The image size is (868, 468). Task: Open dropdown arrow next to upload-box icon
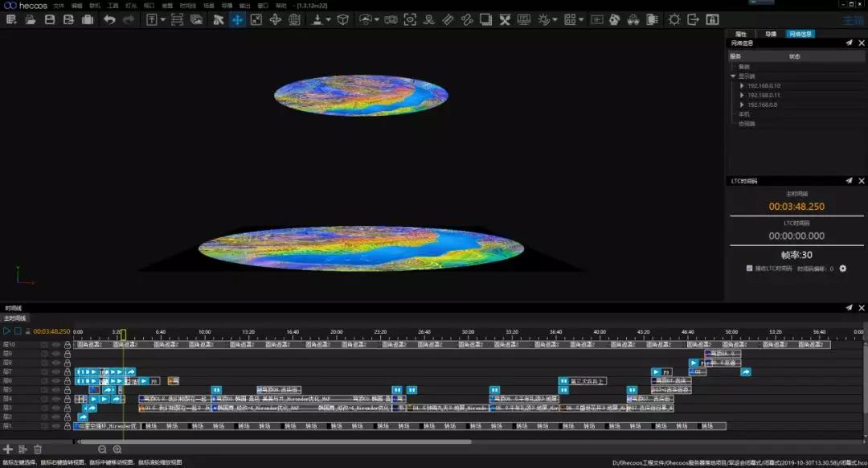click(162, 20)
